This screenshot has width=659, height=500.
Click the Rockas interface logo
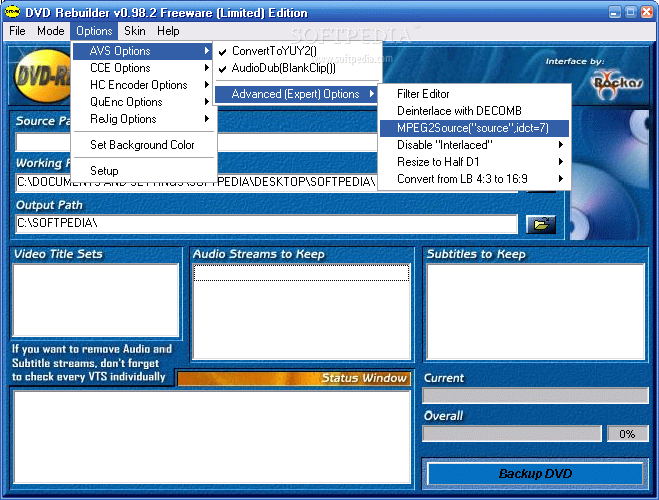tap(617, 84)
